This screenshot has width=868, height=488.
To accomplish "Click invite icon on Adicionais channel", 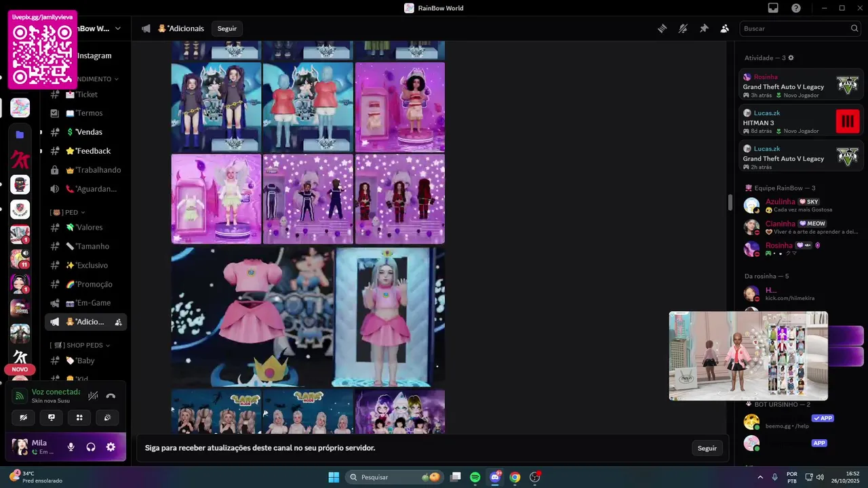I will point(119,322).
